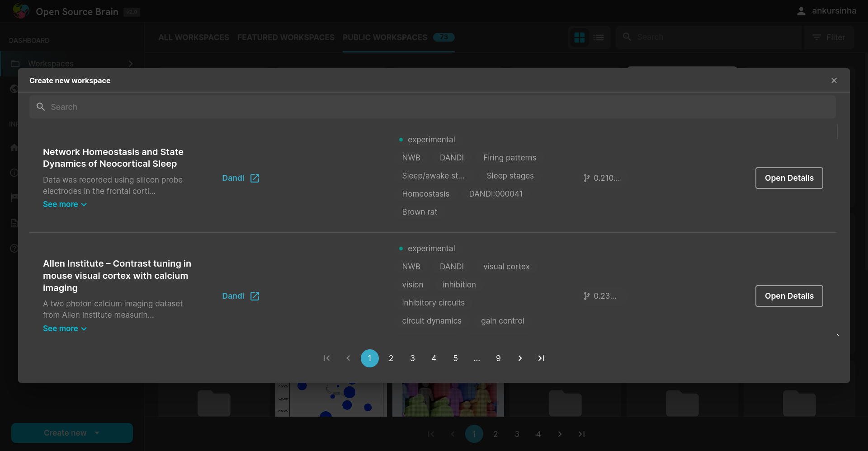Click the Homeostasis tag

pos(426,194)
